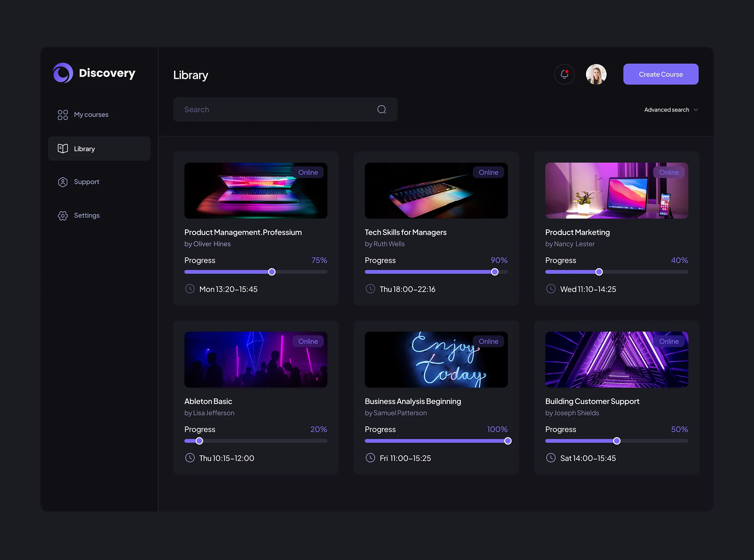Select Library in the sidebar
Image resolution: width=754 pixels, height=560 pixels.
99,148
